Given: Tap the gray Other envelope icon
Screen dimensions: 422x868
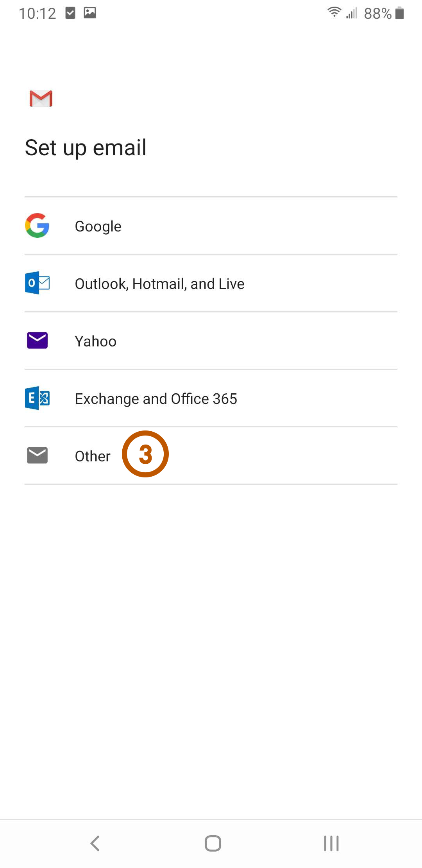Looking at the screenshot, I should (x=37, y=456).
